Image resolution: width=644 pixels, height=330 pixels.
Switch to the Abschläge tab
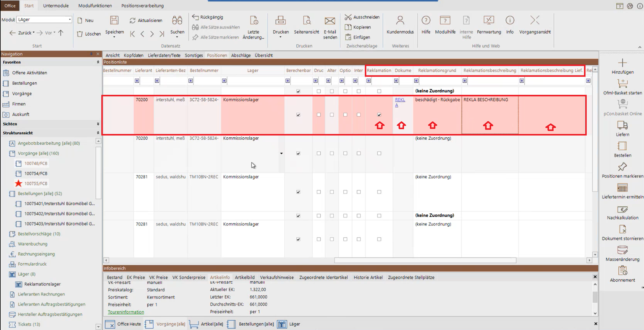click(241, 55)
